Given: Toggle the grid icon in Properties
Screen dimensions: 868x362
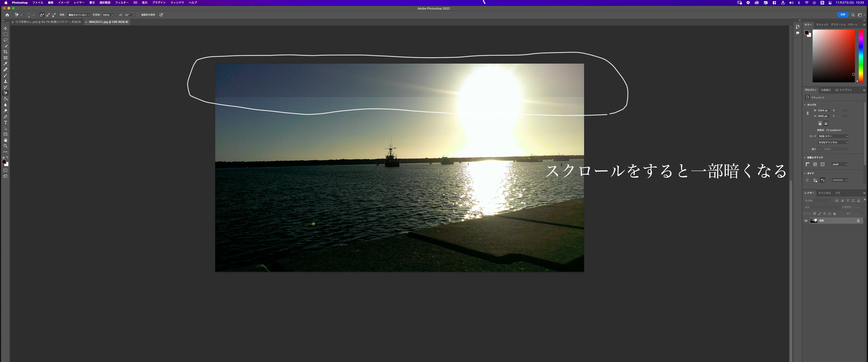Looking at the screenshot, I should pos(815,164).
